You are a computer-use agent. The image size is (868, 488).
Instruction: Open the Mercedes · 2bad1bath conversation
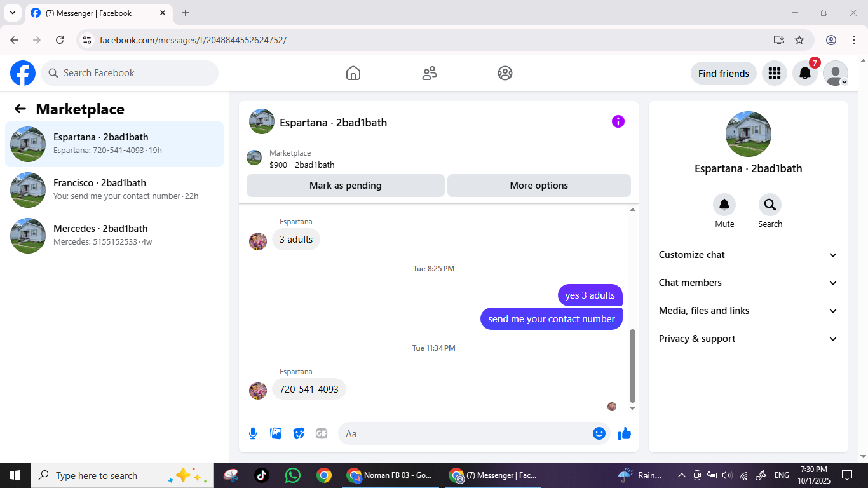[x=114, y=236]
